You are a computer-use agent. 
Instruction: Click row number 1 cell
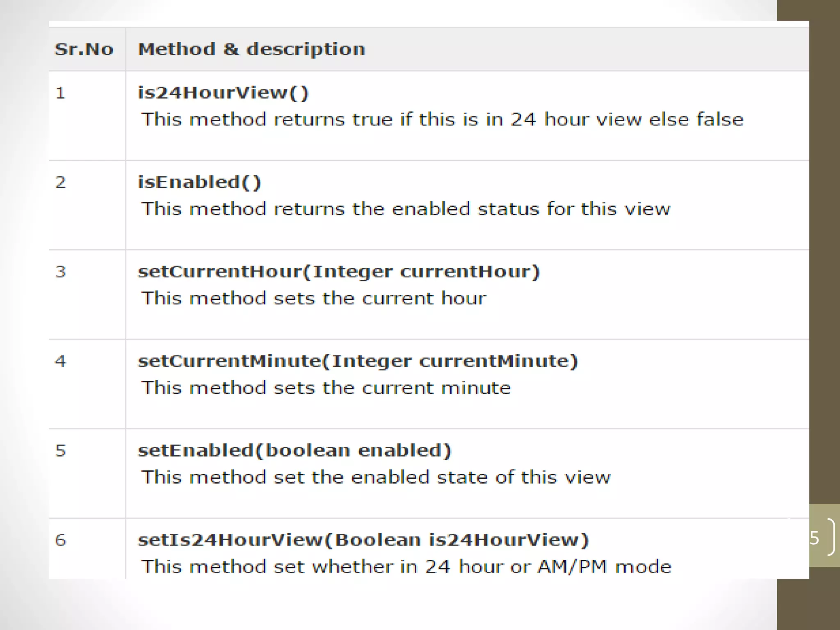[61, 93]
